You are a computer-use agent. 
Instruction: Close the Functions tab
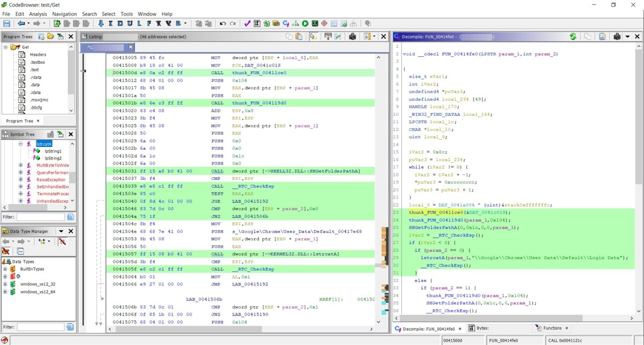[x=567, y=328]
